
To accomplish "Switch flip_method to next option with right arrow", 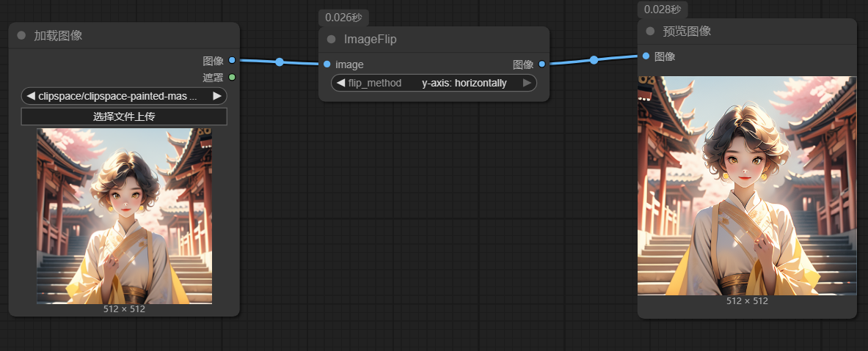I will click(x=527, y=83).
